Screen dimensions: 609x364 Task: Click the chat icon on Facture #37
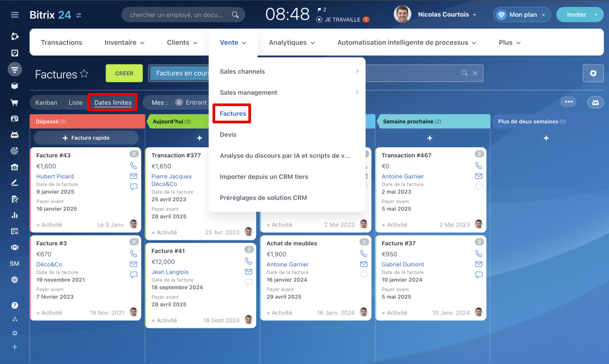[479, 275]
